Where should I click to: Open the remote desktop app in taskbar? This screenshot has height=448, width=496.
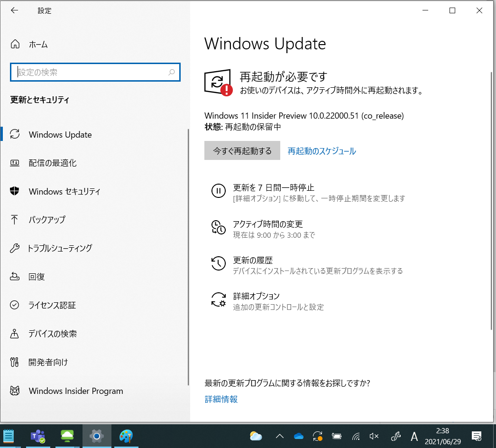tap(67, 436)
